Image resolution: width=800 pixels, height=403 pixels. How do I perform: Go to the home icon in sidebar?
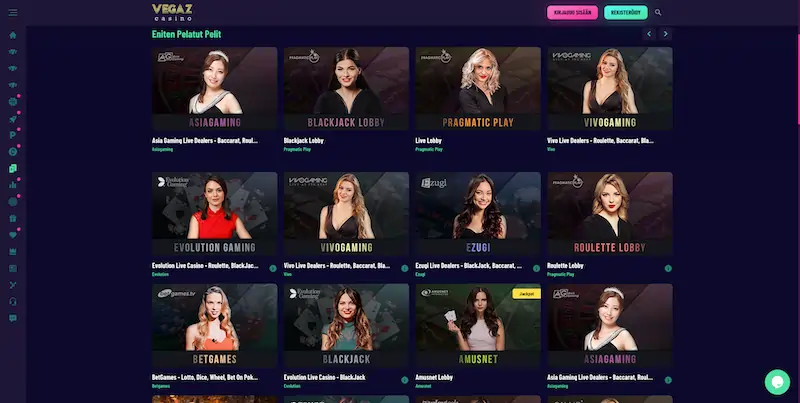click(13, 35)
